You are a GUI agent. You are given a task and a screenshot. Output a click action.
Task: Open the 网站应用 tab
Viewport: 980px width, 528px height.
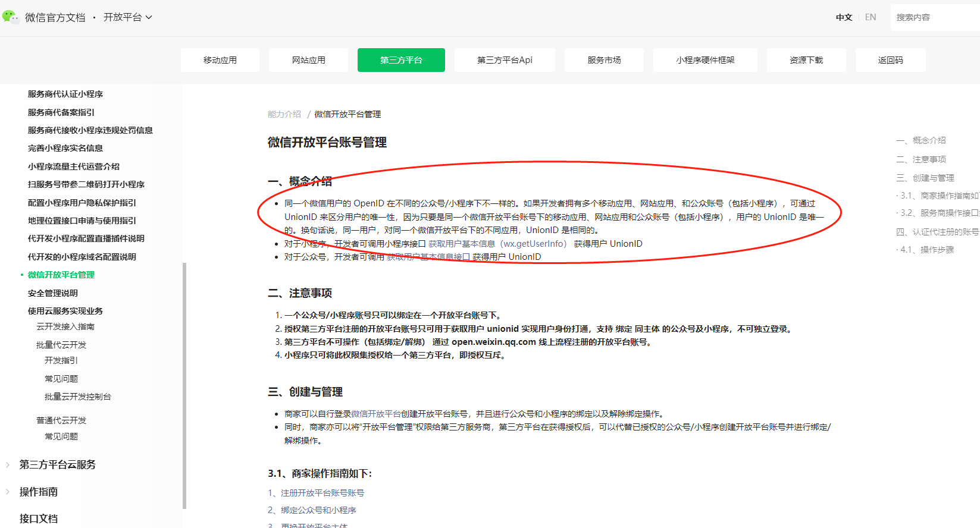pyautogui.click(x=308, y=60)
